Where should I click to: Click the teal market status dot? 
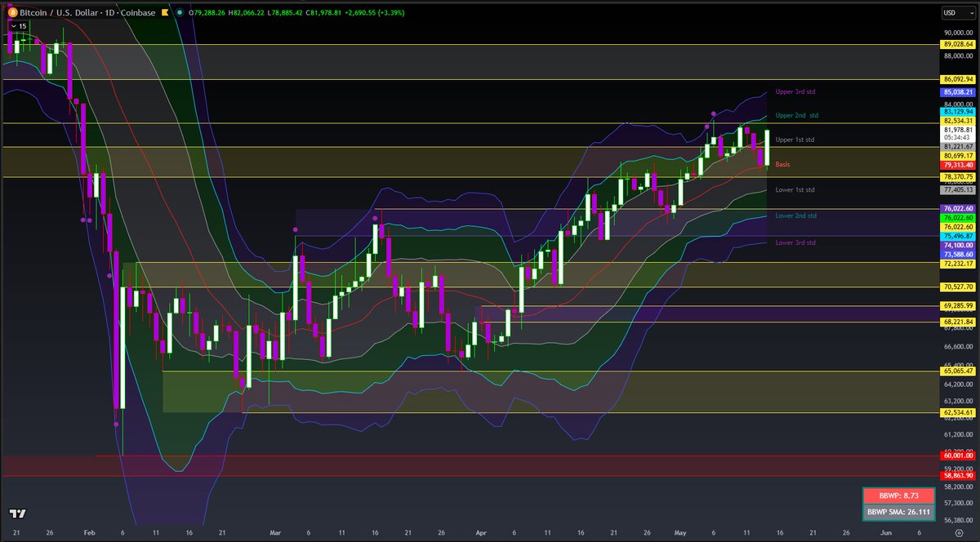pos(179,12)
